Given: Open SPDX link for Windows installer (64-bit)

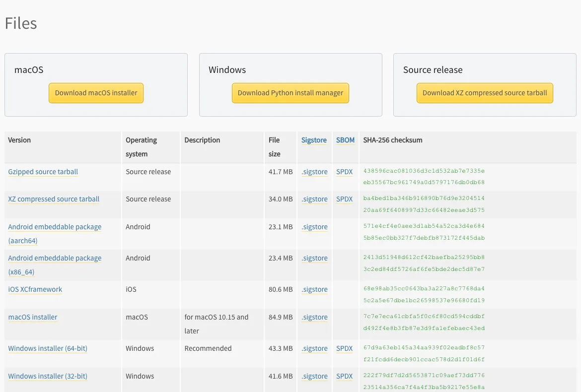Looking at the screenshot, I should point(344,348).
